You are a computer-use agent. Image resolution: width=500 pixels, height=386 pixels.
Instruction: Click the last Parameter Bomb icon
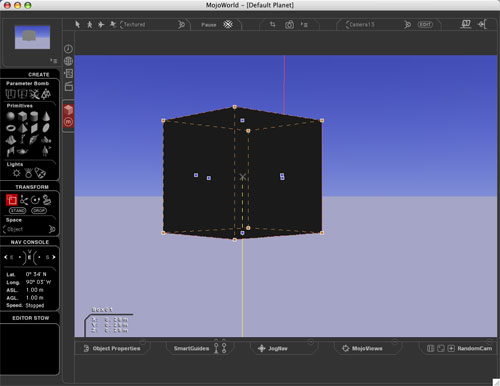pyautogui.click(x=46, y=94)
